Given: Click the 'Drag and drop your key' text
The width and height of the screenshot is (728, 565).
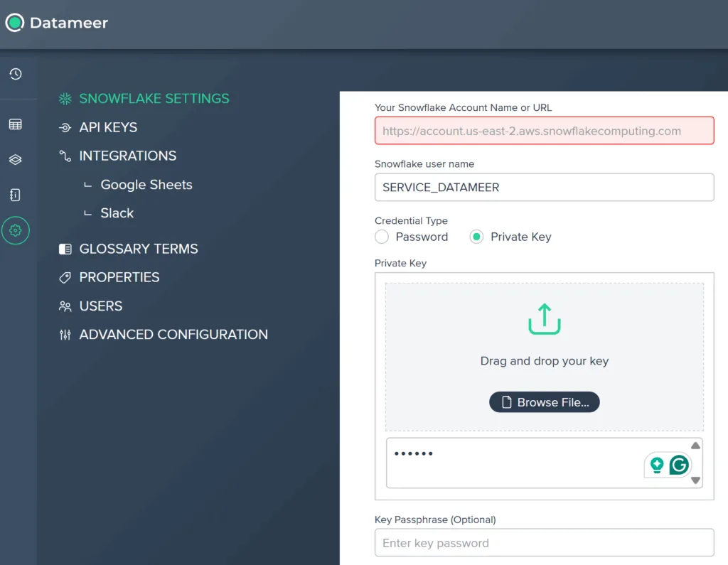Looking at the screenshot, I should [x=544, y=361].
